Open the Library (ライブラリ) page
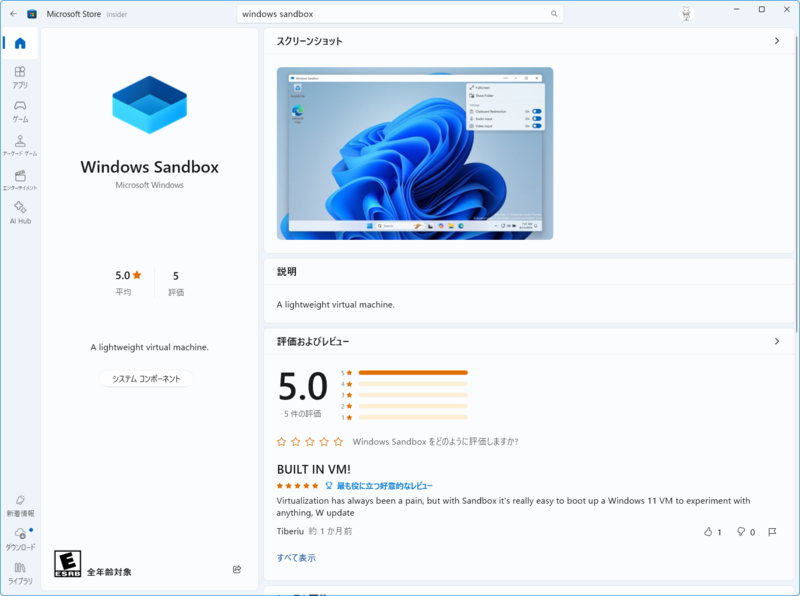The image size is (800, 596). click(x=20, y=573)
